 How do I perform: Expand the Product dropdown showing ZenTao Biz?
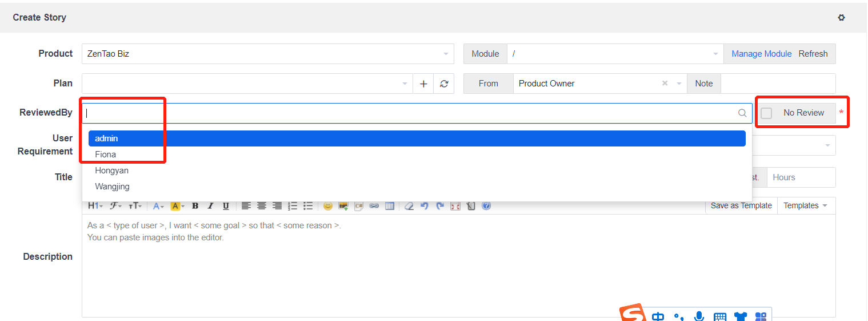pos(267,54)
